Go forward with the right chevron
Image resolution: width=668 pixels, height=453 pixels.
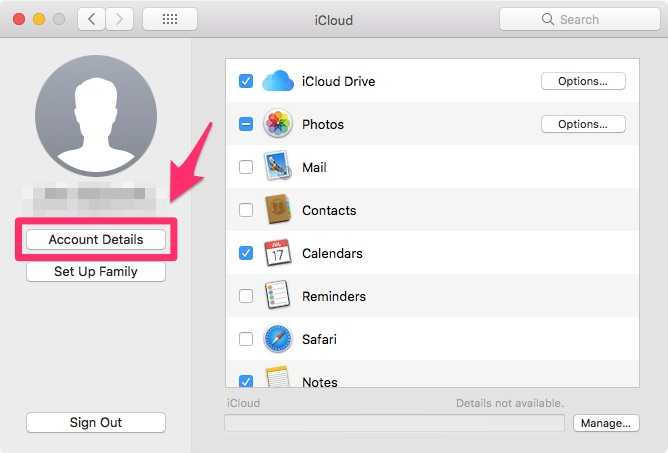pos(119,19)
